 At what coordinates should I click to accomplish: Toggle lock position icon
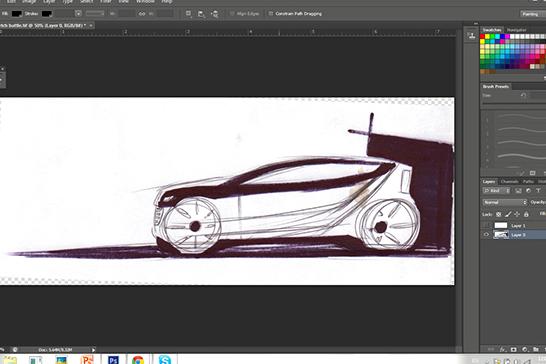[x=517, y=214]
